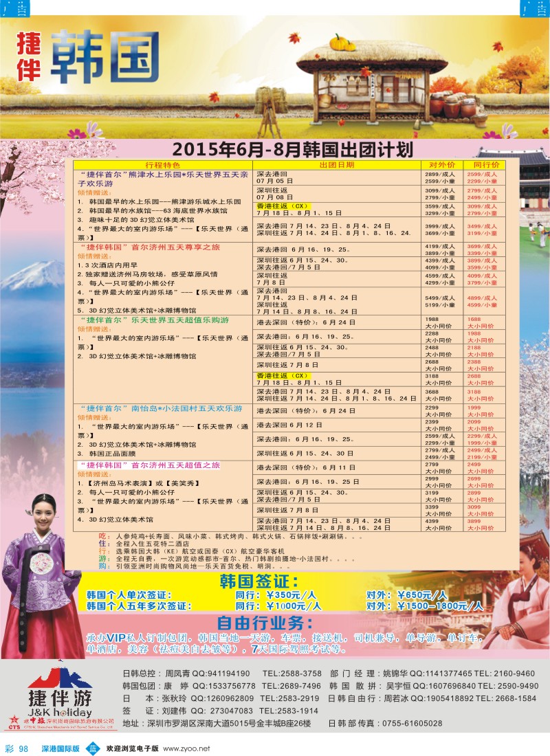Select the '2015年6月-8月韩国出团计划' heading
Viewport: 550px width, 756px height.
[292, 149]
